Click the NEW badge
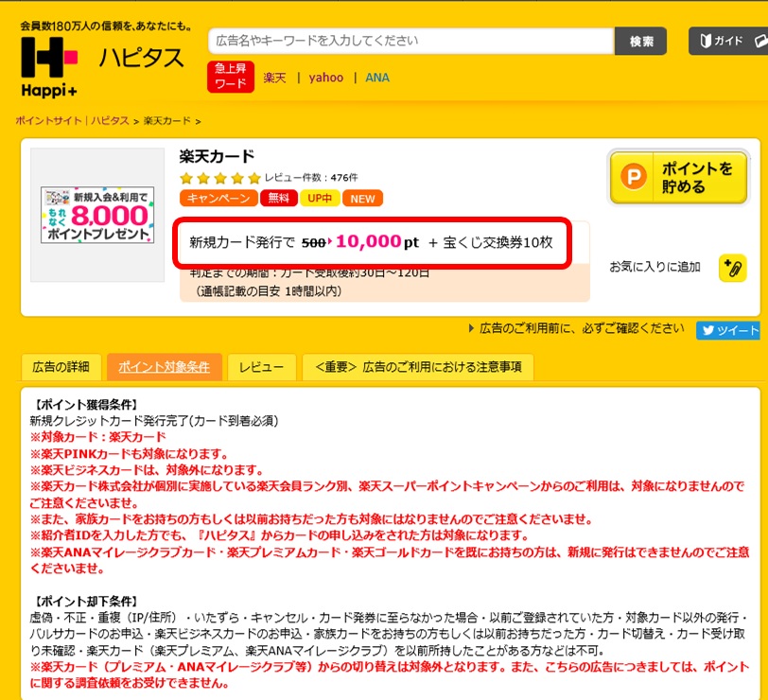 pyautogui.click(x=362, y=199)
